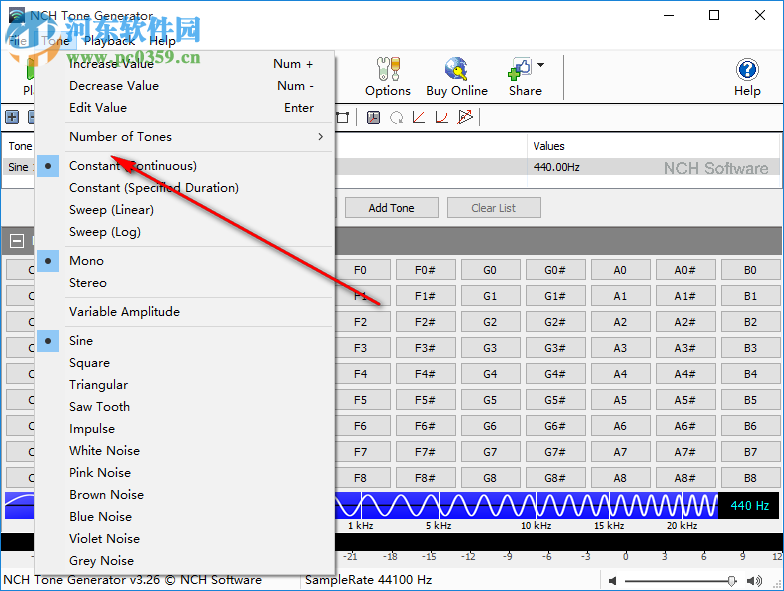Image resolution: width=784 pixels, height=591 pixels.
Task: Open the Share dropdown arrow
Action: (x=541, y=66)
